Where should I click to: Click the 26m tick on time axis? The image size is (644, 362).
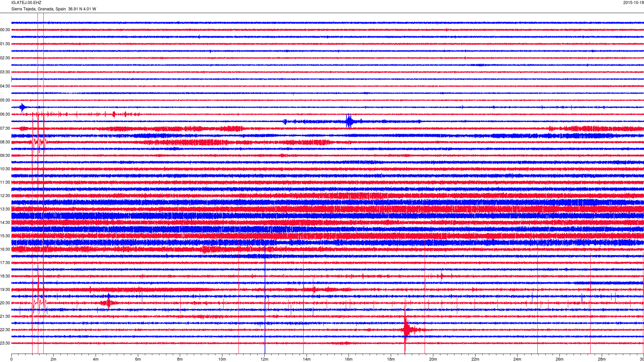click(559, 359)
